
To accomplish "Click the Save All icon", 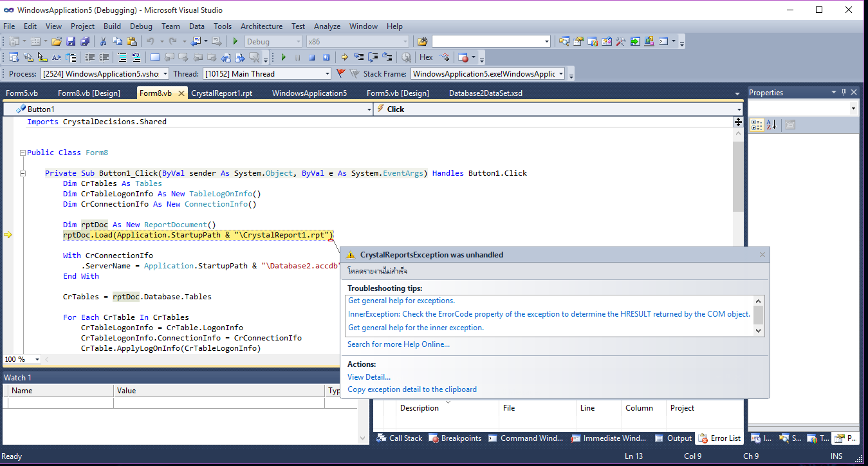I will click(84, 41).
